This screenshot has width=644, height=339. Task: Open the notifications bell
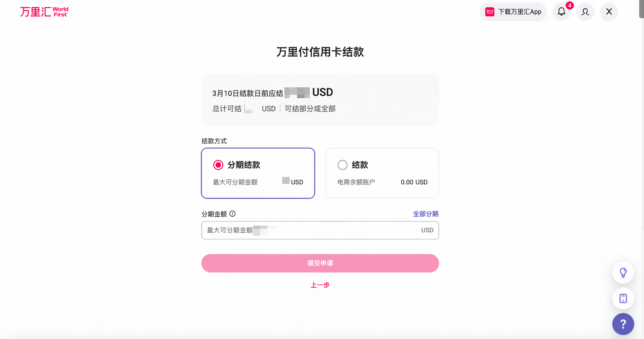coord(561,12)
